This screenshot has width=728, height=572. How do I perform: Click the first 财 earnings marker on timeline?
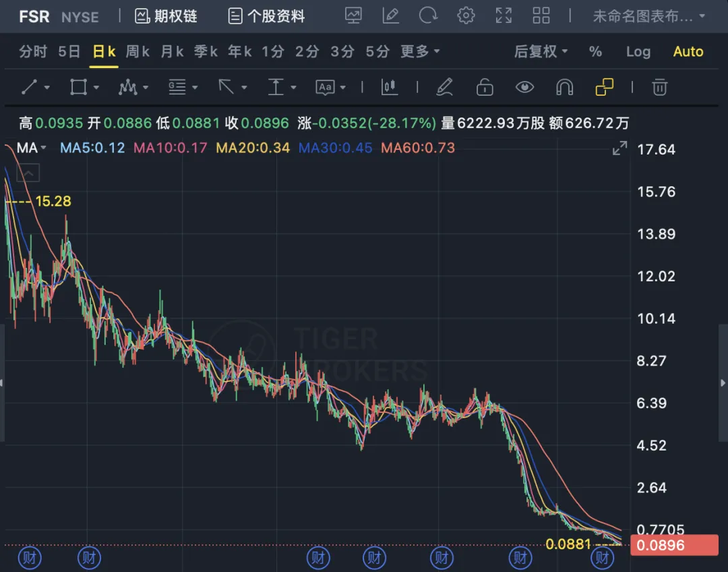[x=29, y=558]
